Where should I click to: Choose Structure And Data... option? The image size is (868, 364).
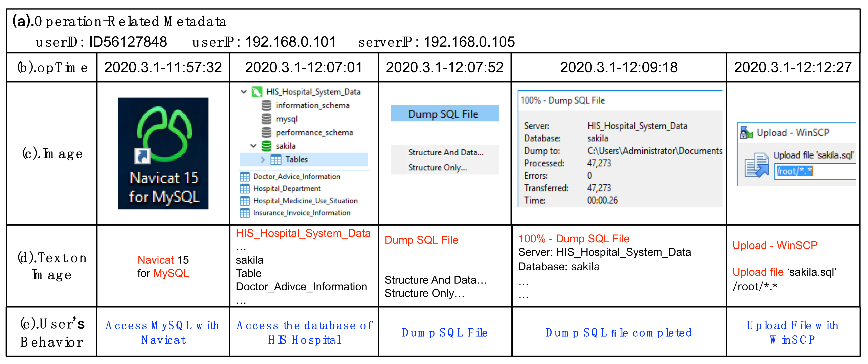445,152
